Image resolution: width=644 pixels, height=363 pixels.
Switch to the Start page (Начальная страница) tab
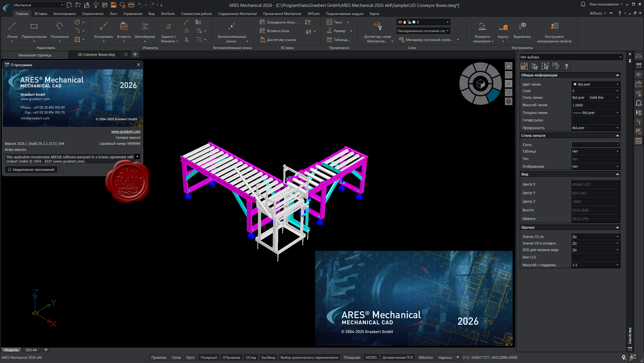(35, 55)
